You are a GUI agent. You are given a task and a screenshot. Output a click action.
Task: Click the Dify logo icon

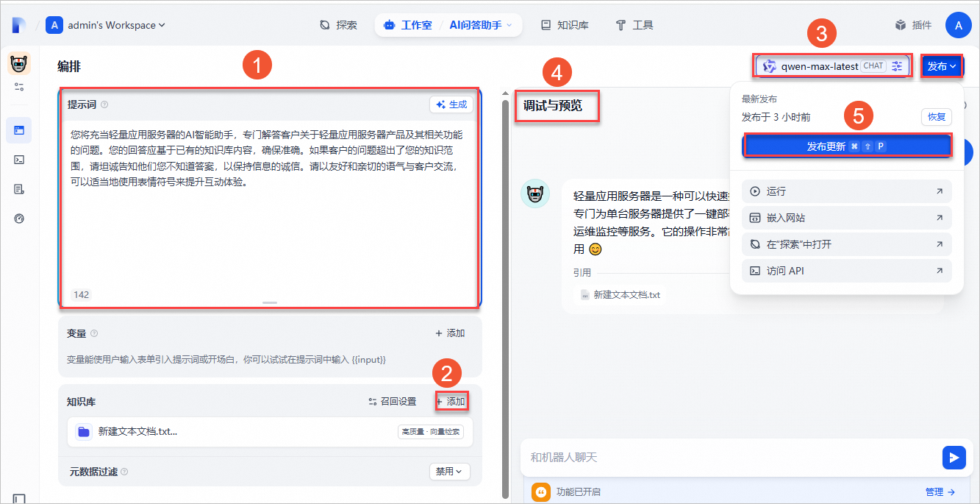(18, 25)
